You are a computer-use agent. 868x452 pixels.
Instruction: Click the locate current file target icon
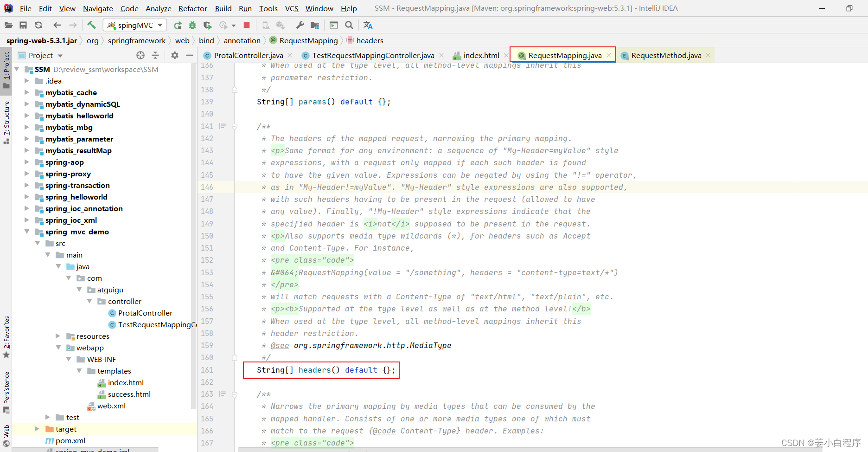tap(140, 55)
